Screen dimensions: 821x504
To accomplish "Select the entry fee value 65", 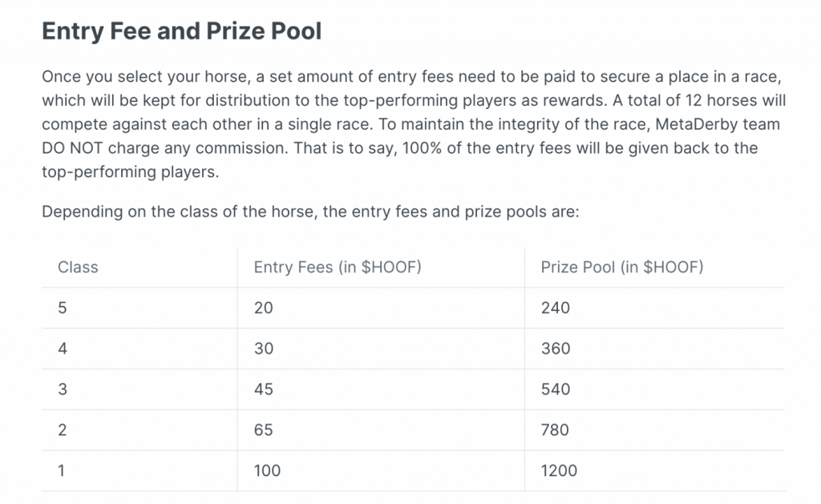I will click(263, 430).
